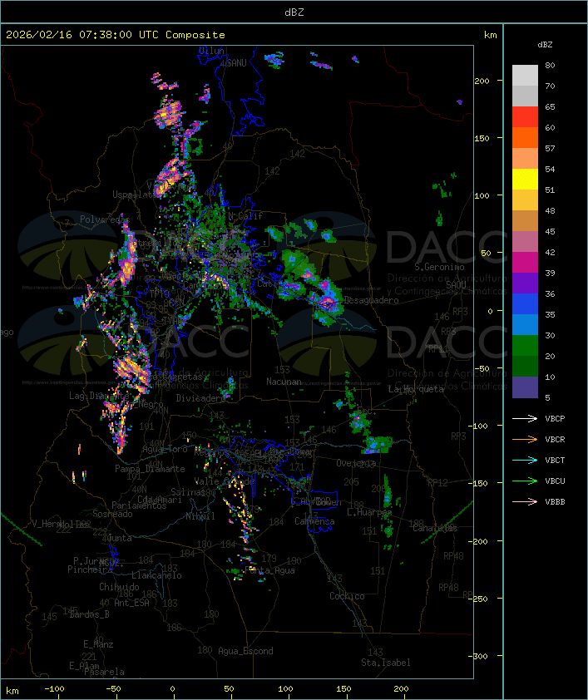Viewport: 588px width, 700px height.
Task: Click the white VBCP arrow icon
Action: coord(525,419)
